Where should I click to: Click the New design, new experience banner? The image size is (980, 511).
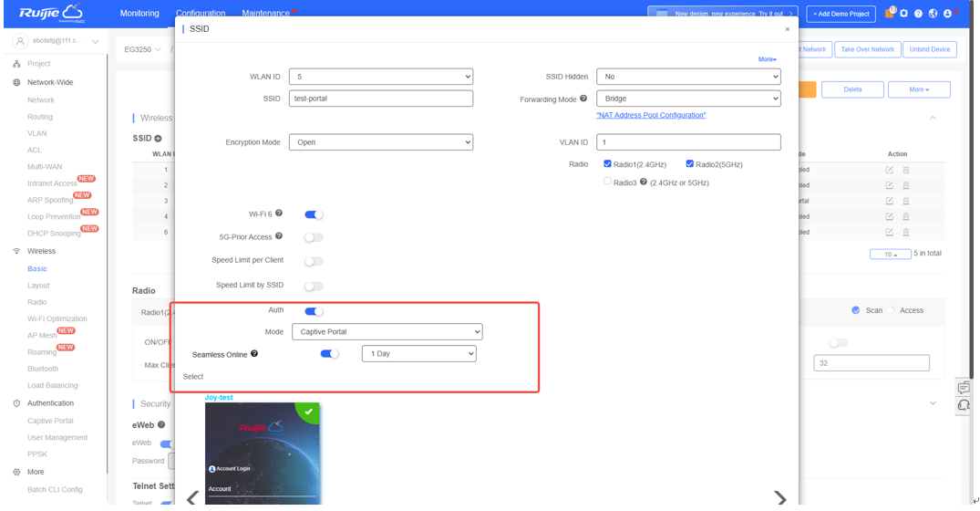click(723, 13)
